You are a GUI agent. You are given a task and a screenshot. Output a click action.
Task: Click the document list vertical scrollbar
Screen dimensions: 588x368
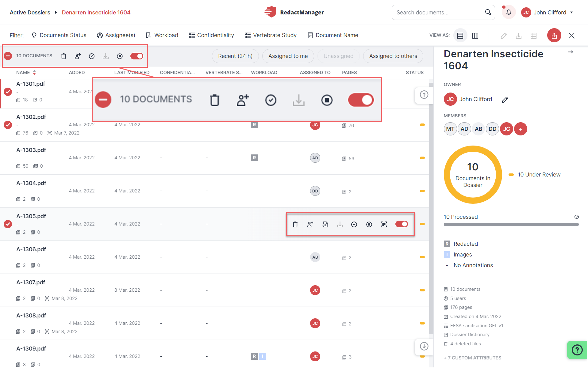pyautogui.click(x=431, y=208)
